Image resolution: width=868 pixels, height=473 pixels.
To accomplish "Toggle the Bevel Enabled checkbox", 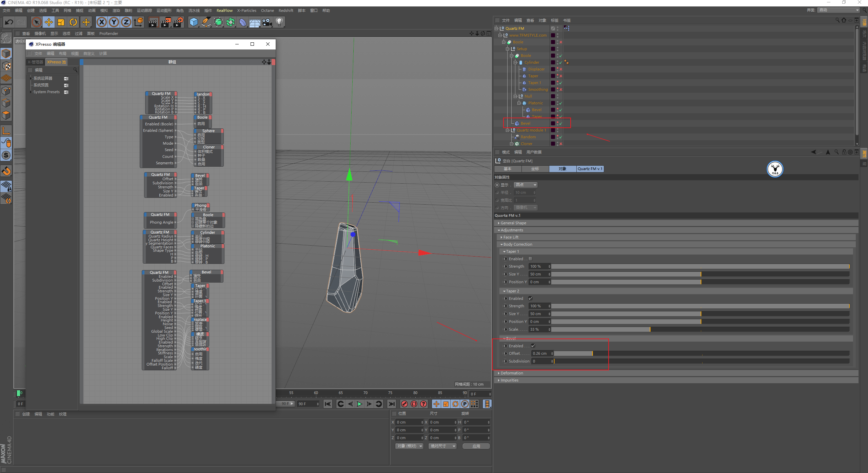I will tap(533, 346).
